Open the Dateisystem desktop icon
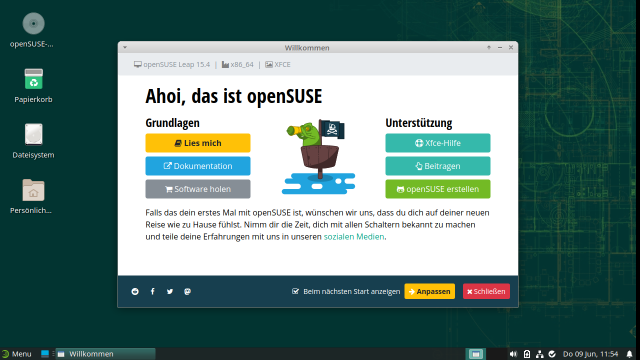Image resolution: width=640 pixels, height=360 pixels. click(x=33, y=141)
